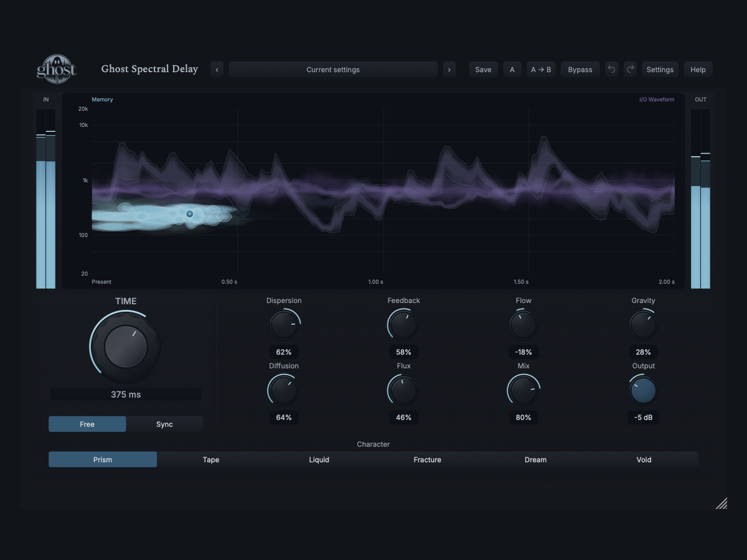Click the 2.00 s time axis label

(x=666, y=282)
